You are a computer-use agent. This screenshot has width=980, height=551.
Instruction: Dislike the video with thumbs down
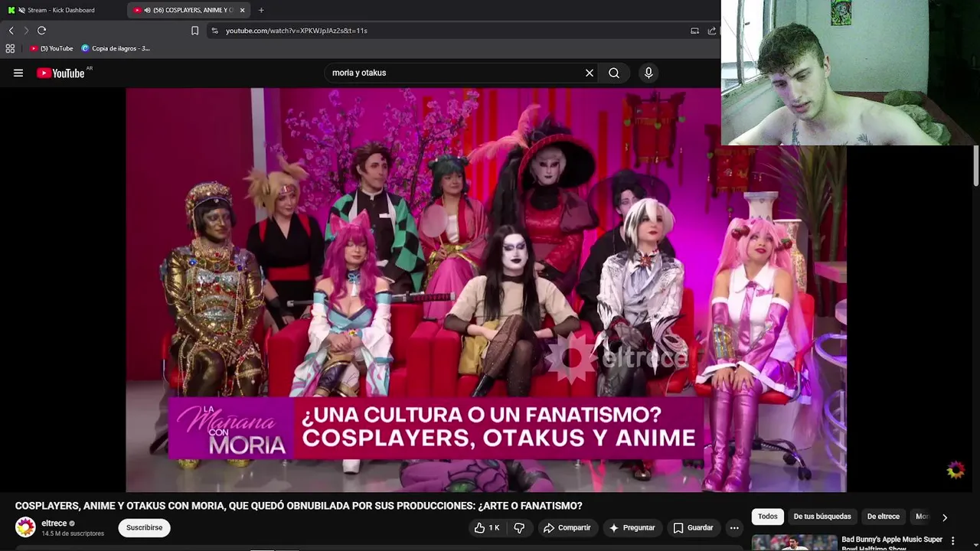(519, 527)
